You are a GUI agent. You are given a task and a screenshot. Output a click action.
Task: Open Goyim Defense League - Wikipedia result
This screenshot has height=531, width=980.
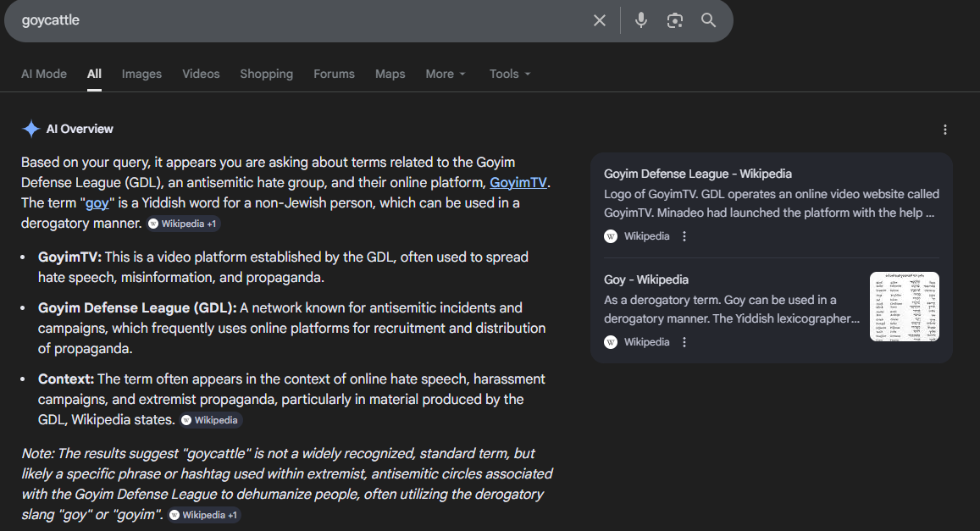[x=698, y=174]
